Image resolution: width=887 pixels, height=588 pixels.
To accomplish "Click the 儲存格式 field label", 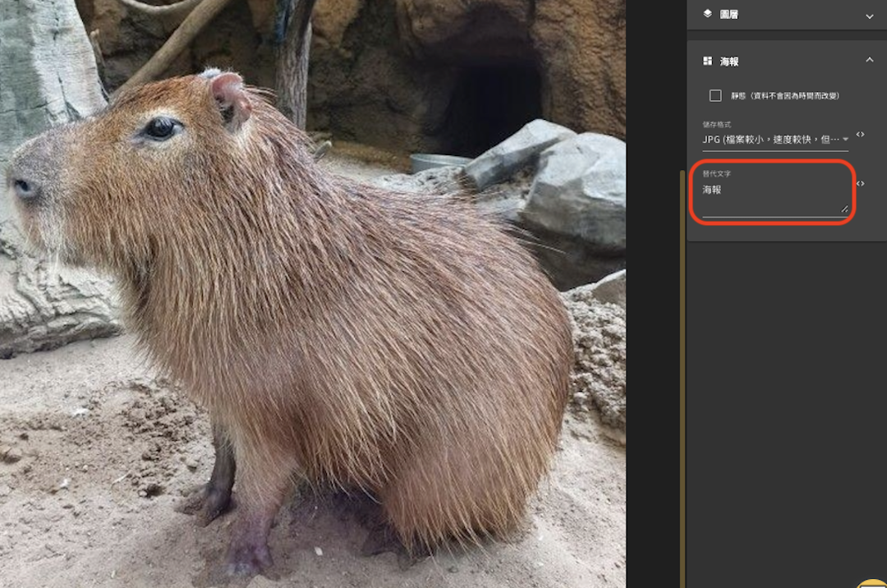I will coord(717,125).
